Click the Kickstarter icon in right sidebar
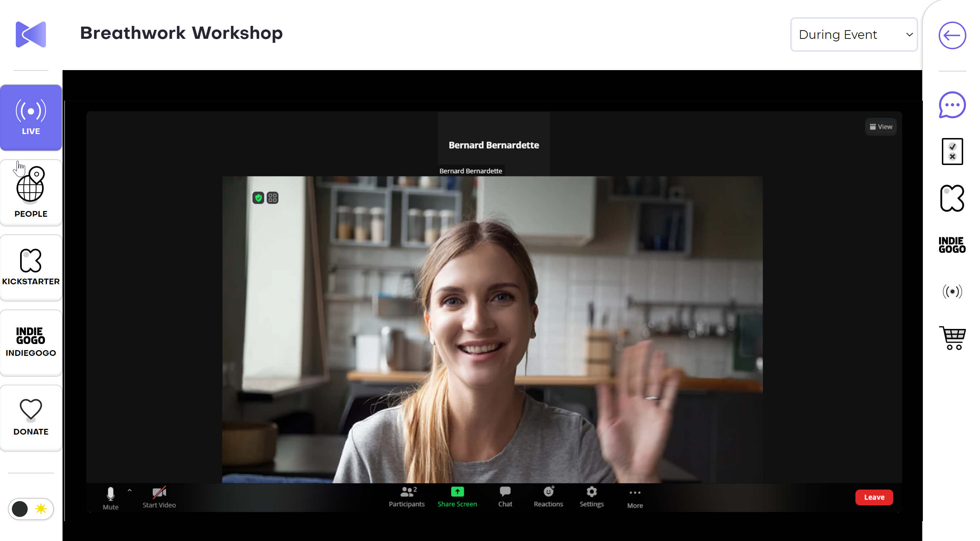Image resolution: width=980 pixels, height=541 pixels. 952,198
